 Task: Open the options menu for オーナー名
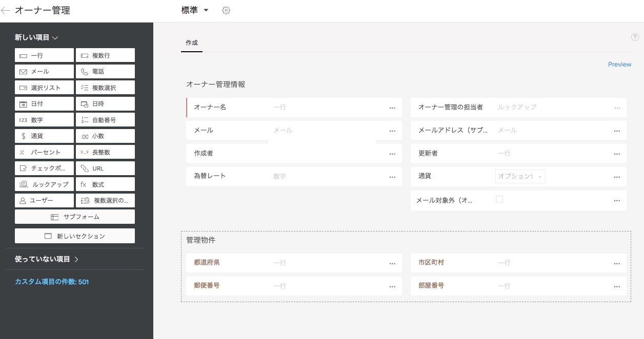(x=392, y=108)
